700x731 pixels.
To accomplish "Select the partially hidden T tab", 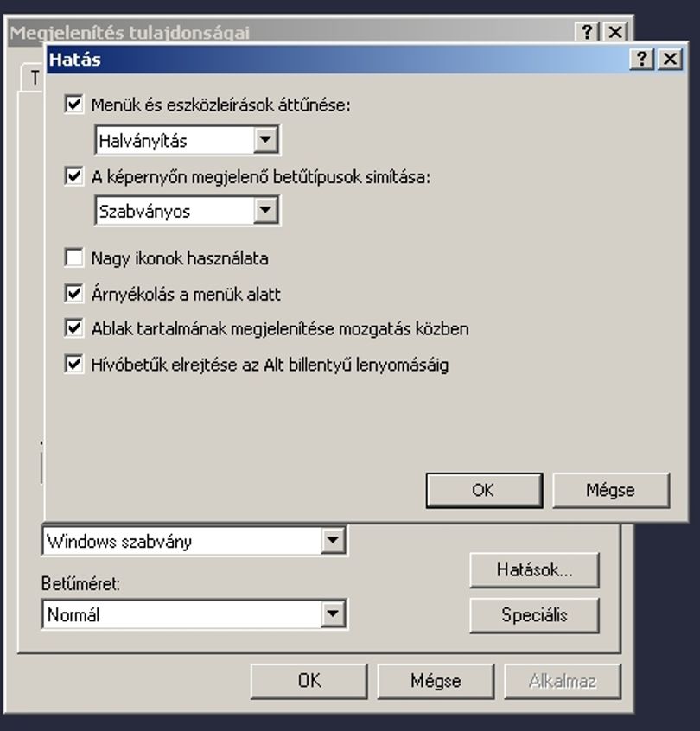I will tap(33, 78).
